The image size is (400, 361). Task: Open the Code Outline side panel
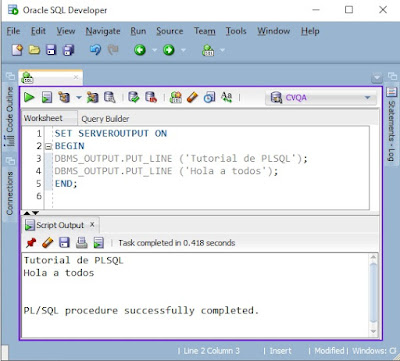10,116
